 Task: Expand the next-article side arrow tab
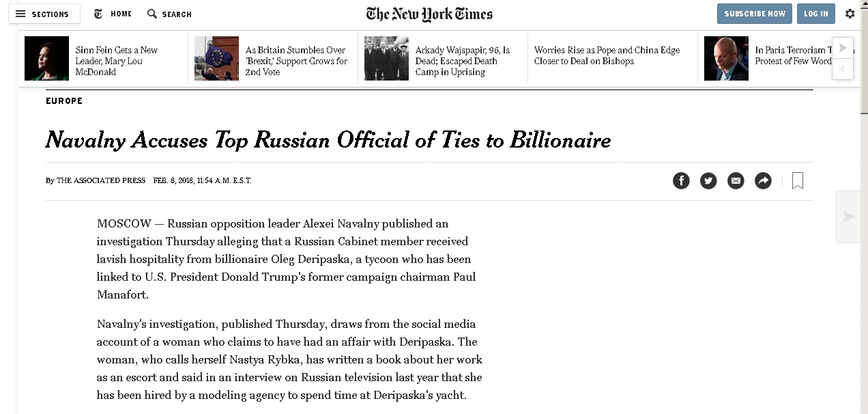(x=848, y=217)
